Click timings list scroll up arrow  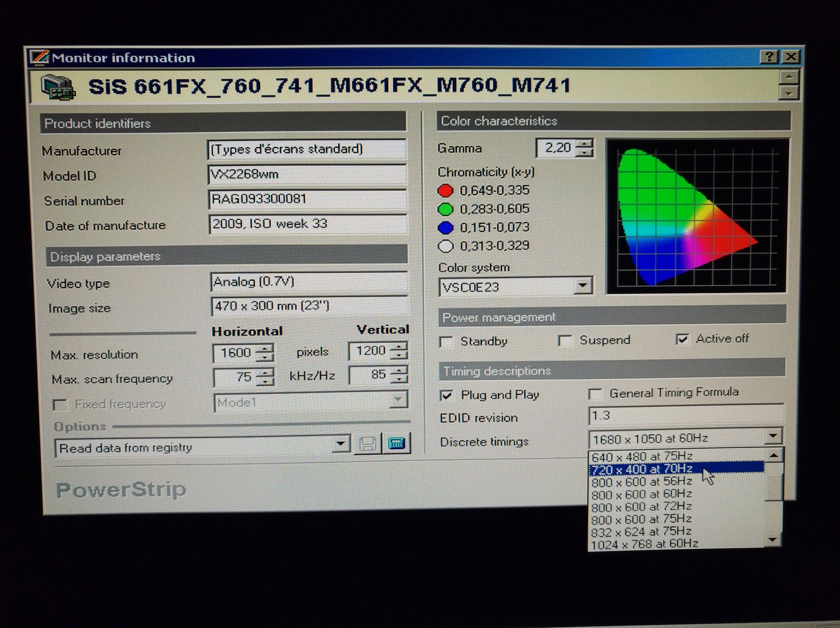[x=773, y=456]
